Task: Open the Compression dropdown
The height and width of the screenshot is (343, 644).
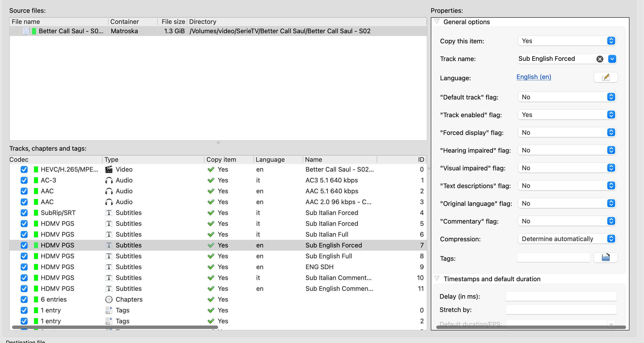Action: tap(567, 239)
